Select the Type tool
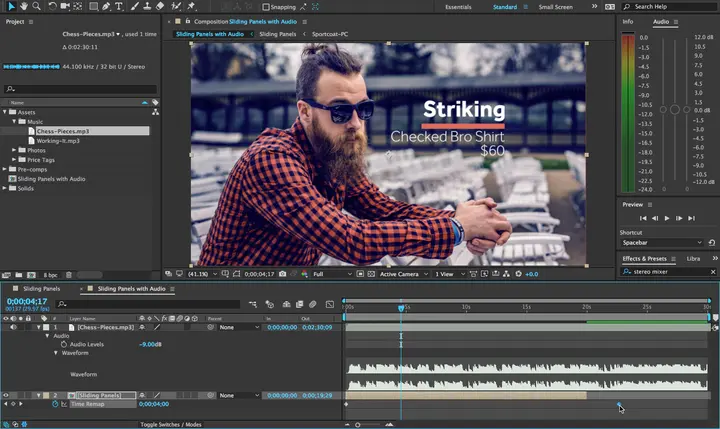 pyautogui.click(x=119, y=6)
